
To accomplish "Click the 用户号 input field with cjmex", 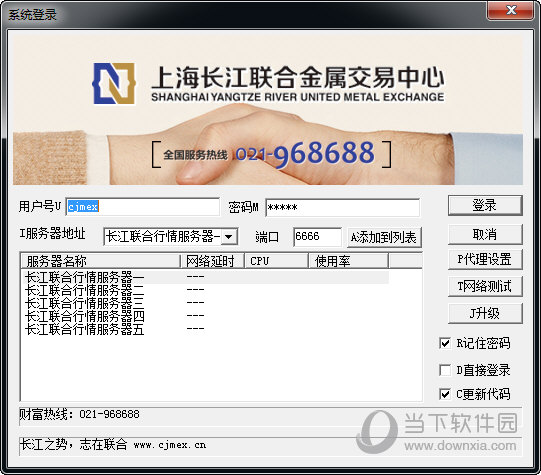I will coord(142,207).
